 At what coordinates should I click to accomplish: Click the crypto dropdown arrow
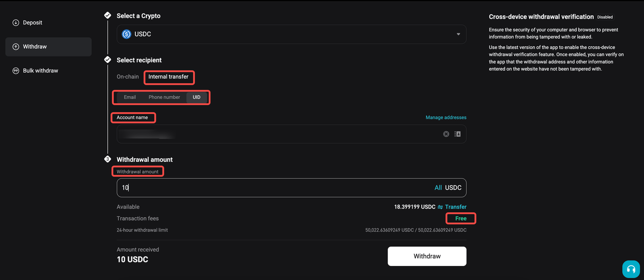coord(458,34)
